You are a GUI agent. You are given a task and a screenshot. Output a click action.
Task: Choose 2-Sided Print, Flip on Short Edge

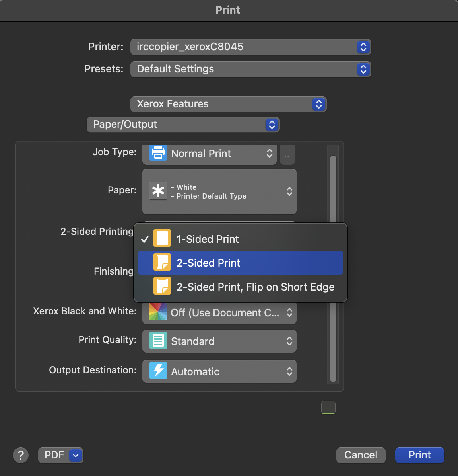coord(255,287)
